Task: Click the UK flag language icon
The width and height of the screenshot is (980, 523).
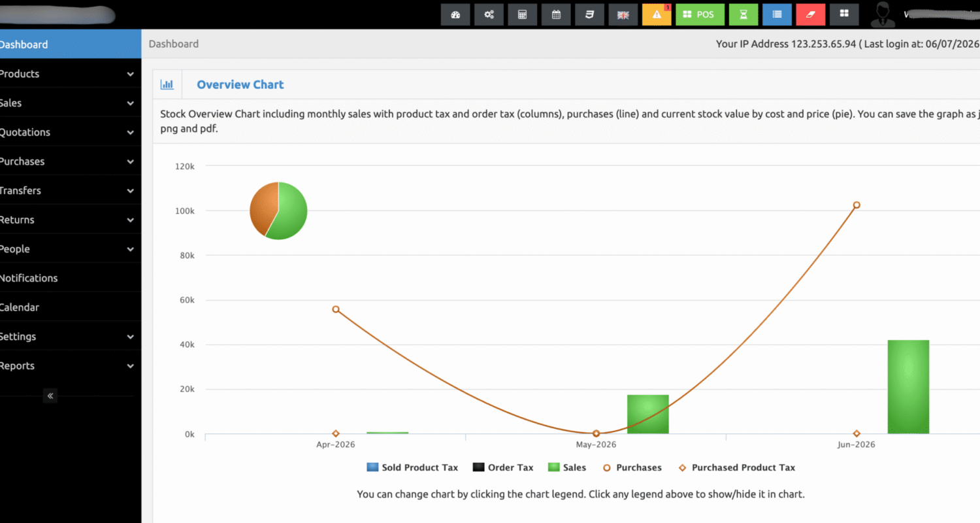Action: tap(623, 14)
